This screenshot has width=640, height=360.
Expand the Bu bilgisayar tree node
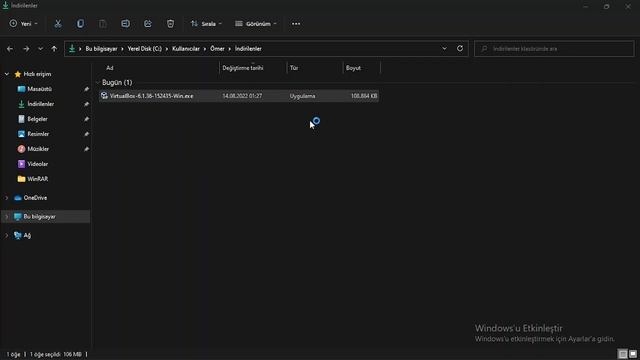click(x=7, y=217)
